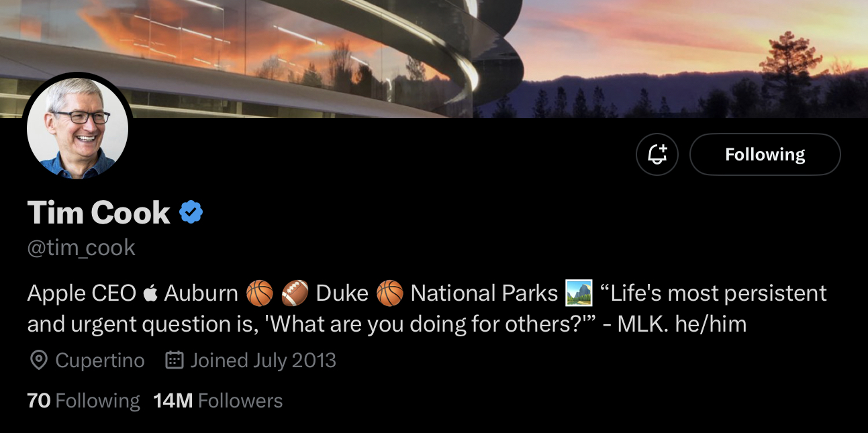
Task: Click the blue verified checkmark badge
Action: [x=191, y=213]
